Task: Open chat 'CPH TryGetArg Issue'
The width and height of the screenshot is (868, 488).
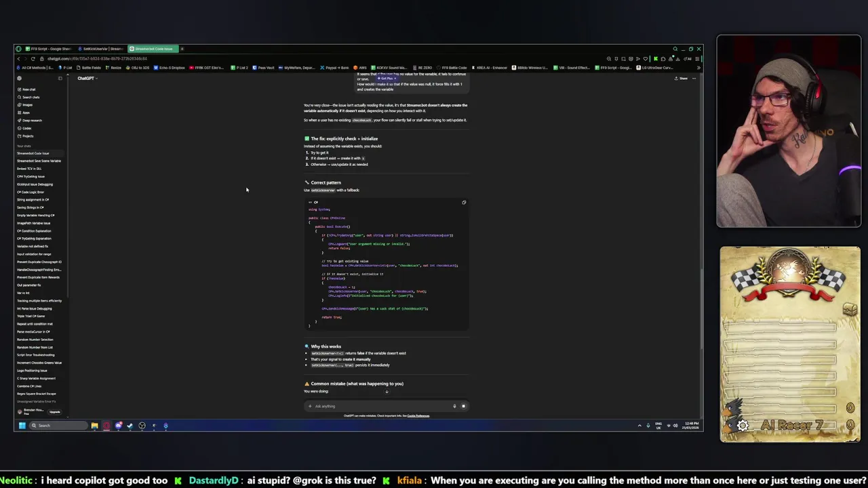Action: [x=31, y=176]
